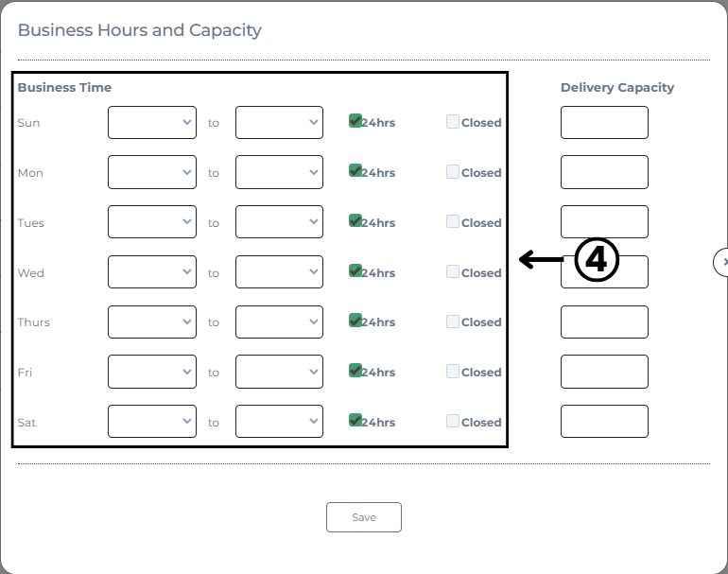This screenshot has height=574, width=728.
Task: Expand the Sat start time dropdown
Action: coord(152,421)
